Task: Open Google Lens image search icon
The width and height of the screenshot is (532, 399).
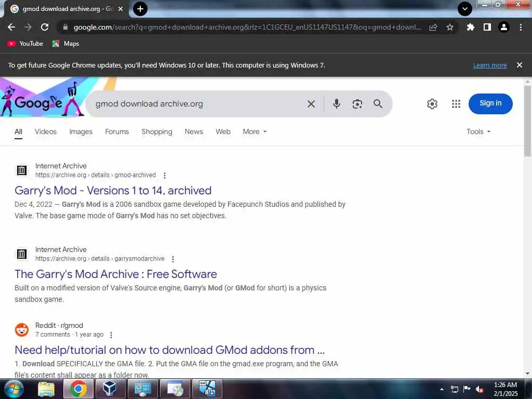Action: (x=357, y=104)
